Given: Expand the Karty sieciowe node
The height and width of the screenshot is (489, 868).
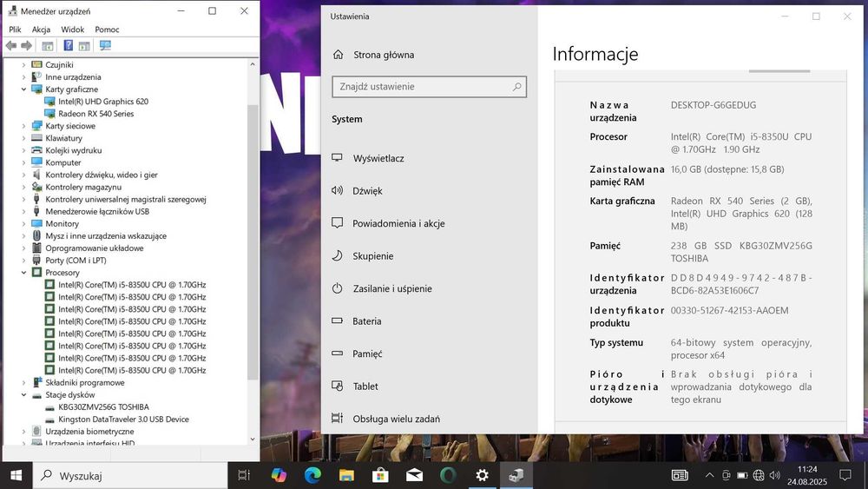Looking at the screenshot, I should click(24, 126).
